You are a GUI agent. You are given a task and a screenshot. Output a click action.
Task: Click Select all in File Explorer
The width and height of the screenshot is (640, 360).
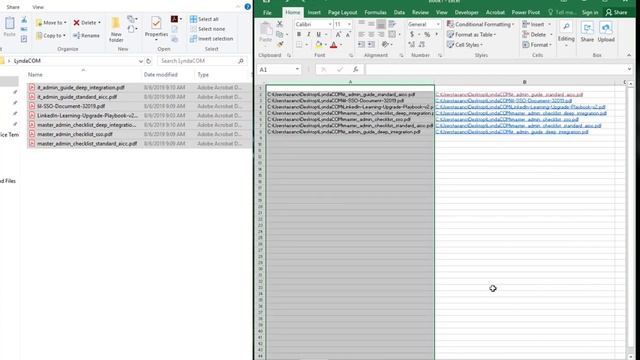pyautogui.click(x=204, y=19)
